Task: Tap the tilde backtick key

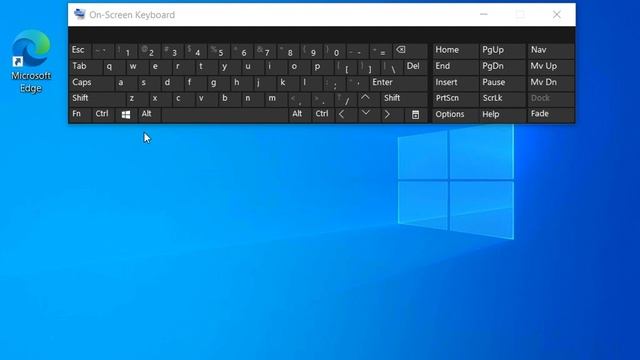Action: [103, 51]
